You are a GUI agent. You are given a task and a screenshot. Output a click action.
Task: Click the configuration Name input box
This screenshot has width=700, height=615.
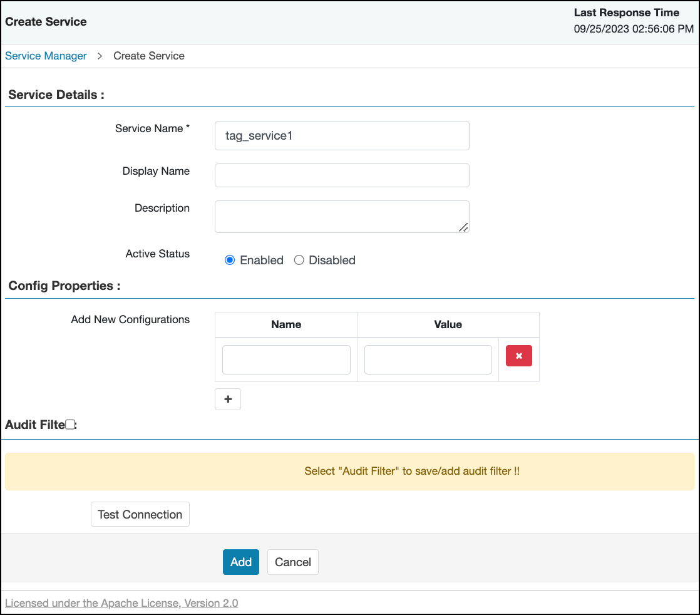click(x=286, y=360)
